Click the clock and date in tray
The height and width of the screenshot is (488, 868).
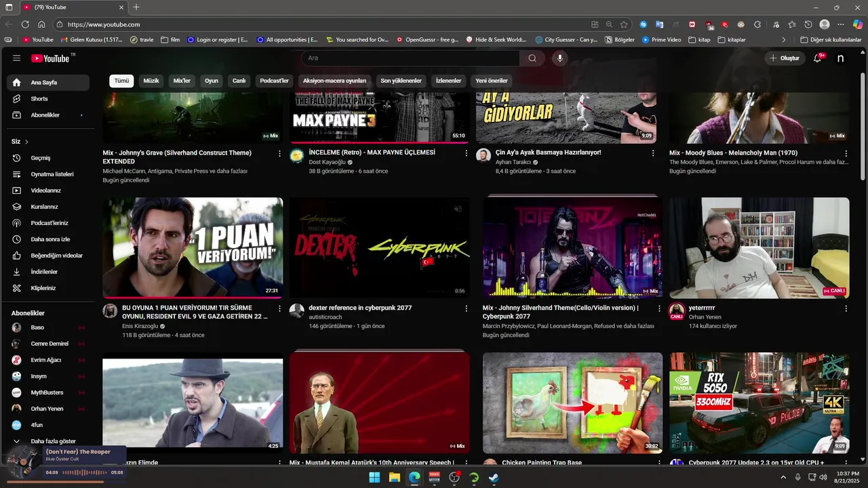tap(846, 477)
